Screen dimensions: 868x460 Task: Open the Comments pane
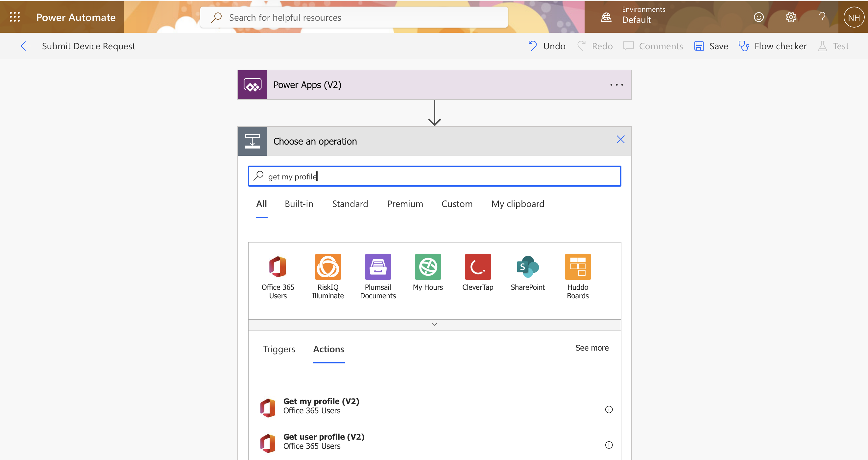(x=653, y=46)
